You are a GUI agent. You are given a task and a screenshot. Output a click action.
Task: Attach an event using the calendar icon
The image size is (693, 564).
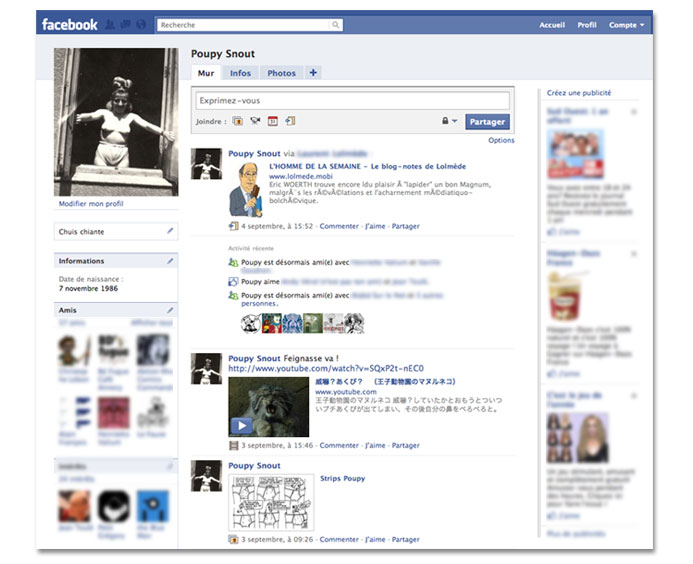[x=272, y=121]
